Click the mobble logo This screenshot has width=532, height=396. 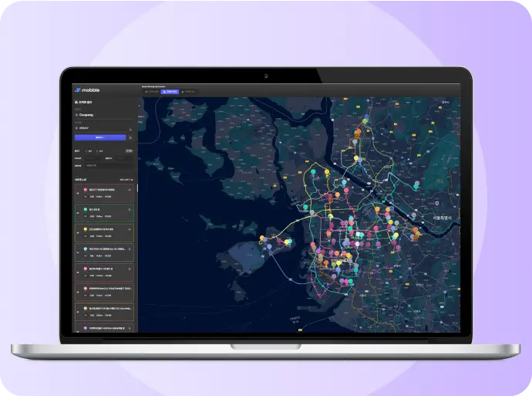tap(87, 90)
